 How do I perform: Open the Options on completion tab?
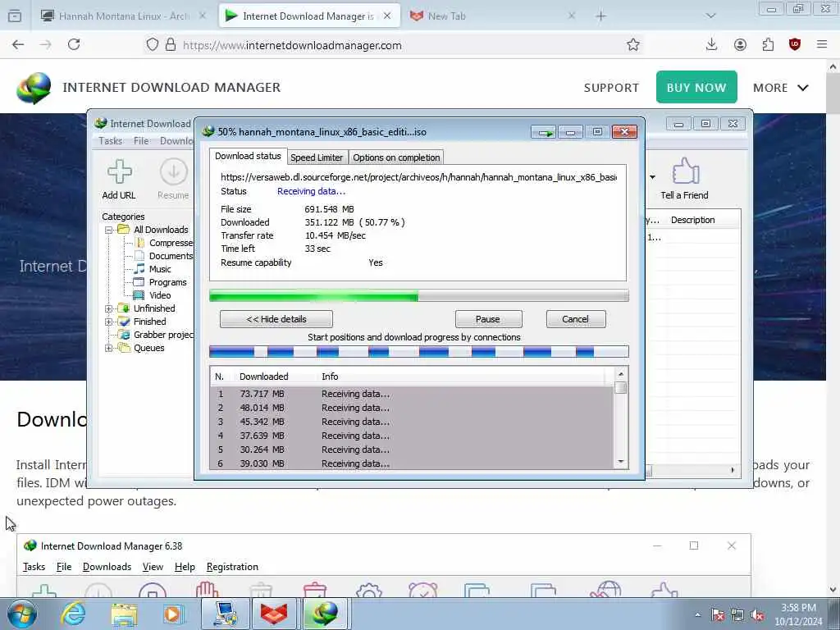[396, 157]
